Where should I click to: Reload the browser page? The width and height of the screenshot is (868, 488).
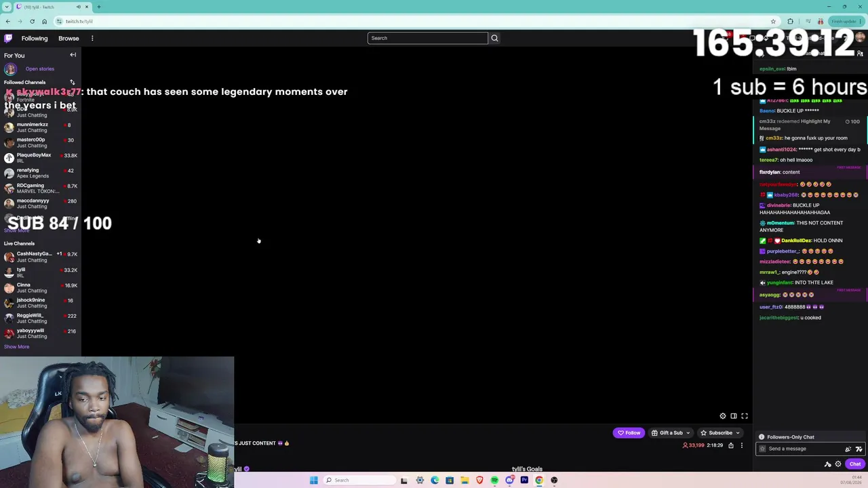[32, 21]
